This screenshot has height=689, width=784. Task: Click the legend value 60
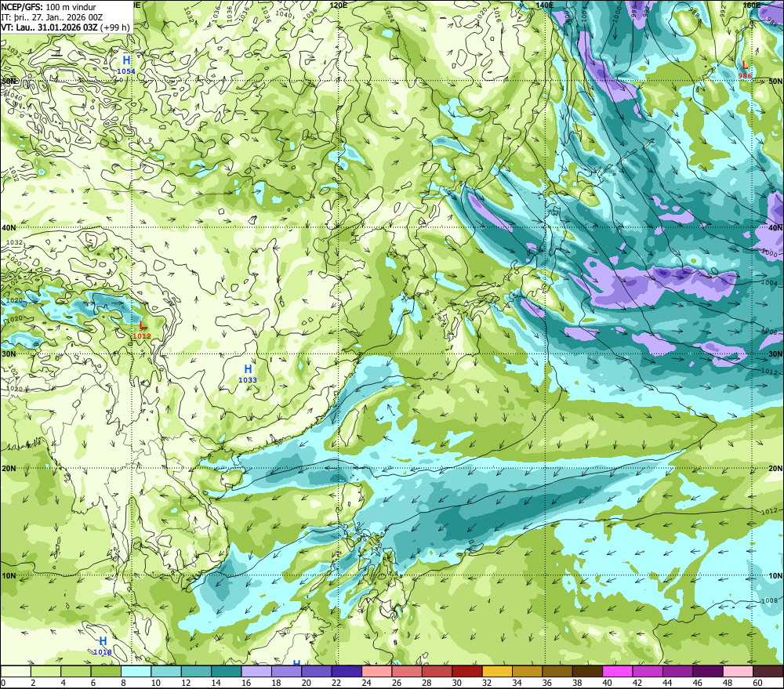point(757,683)
